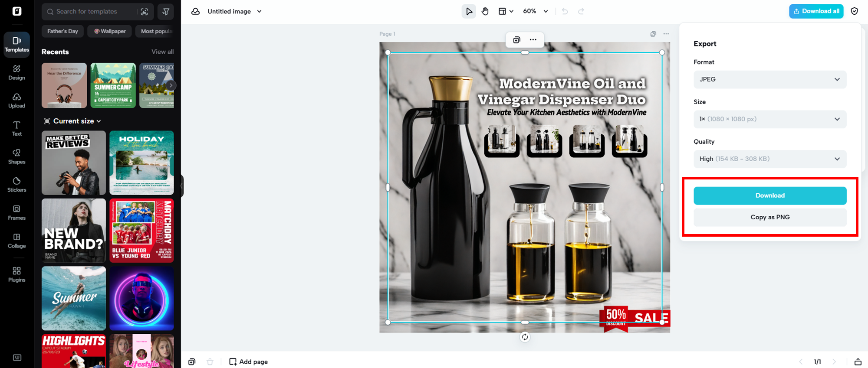Open the Collage panel
Screen dimensions: 868x368
[16, 241]
